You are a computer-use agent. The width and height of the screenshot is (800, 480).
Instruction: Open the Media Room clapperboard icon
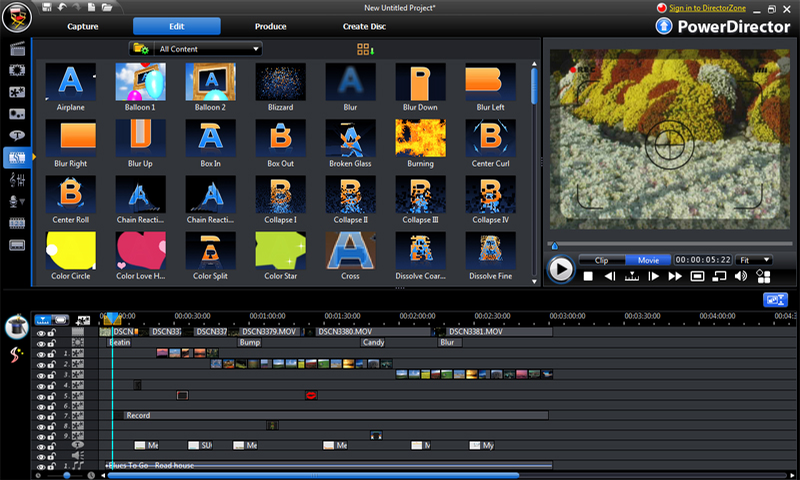(17, 48)
